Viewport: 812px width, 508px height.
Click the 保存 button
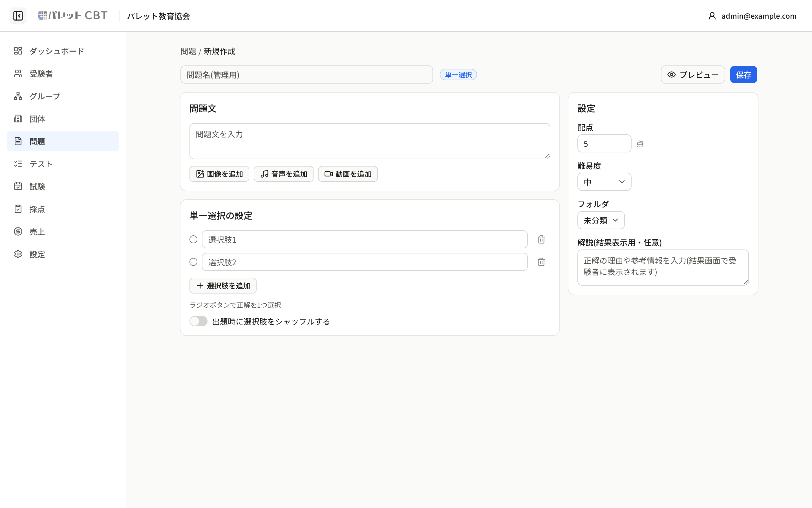coord(743,75)
